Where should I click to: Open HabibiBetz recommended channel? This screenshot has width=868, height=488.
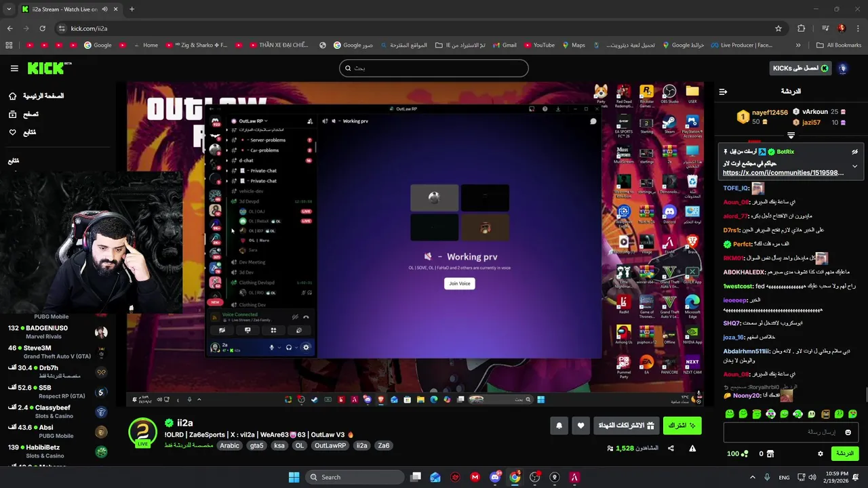tap(58, 451)
